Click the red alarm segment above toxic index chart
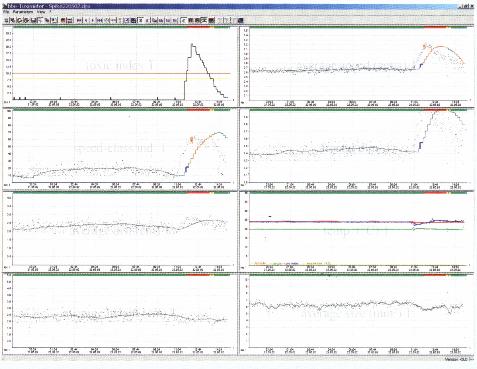 [x=198, y=27]
